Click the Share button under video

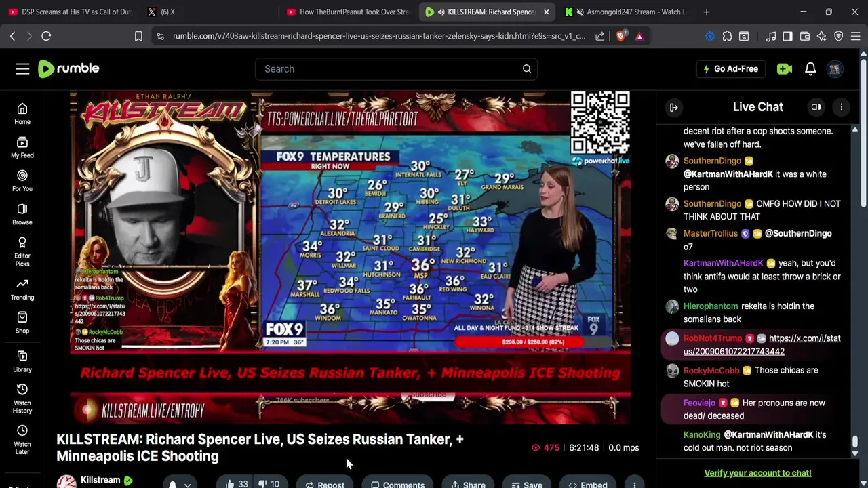pyautogui.click(x=468, y=484)
